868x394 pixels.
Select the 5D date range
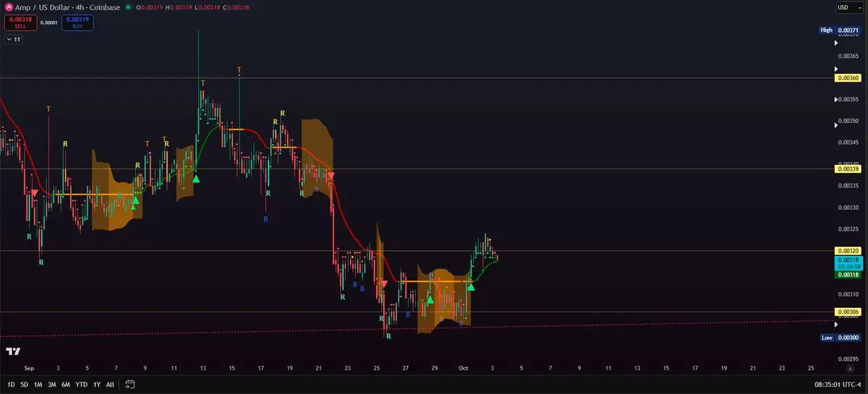[25, 384]
